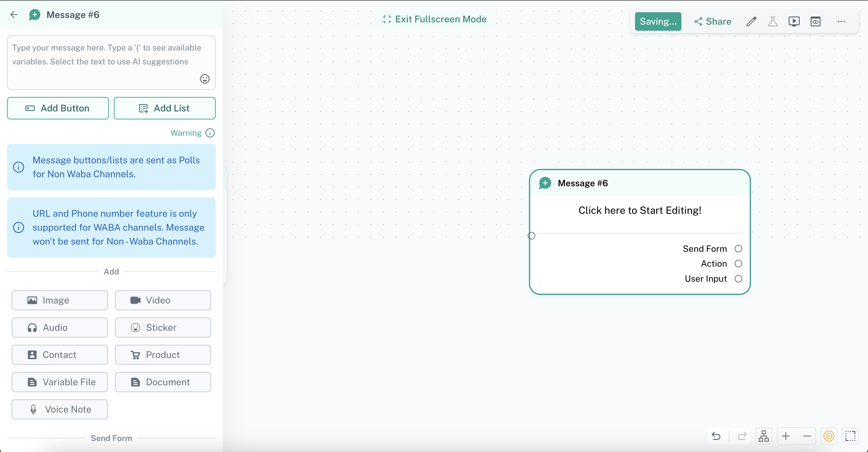Click the eye preview window icon
Image resolution: width=868 pixels, height=452 pixels.
815,21
